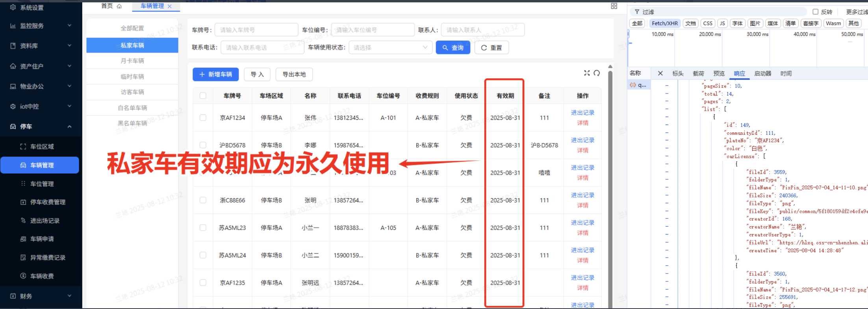Click the fullscreen expand icon above the table

pyautogui.click(x=587, y=73)
